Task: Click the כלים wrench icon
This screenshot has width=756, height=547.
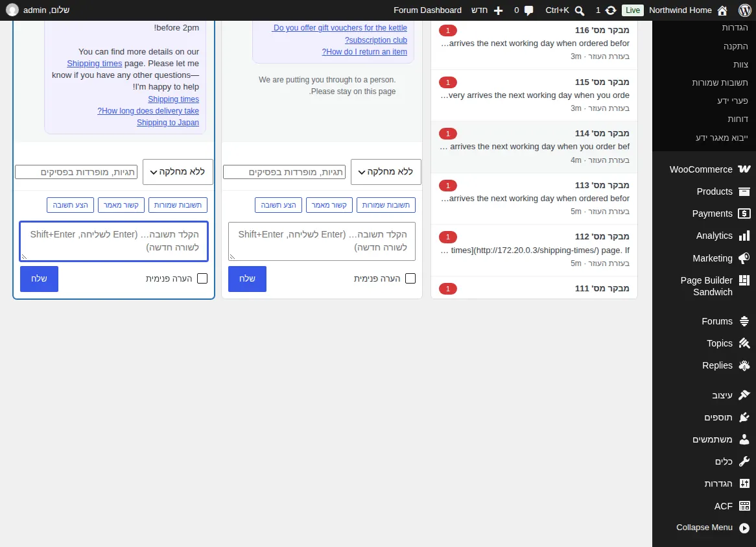Action: click(x=744, y=461)
